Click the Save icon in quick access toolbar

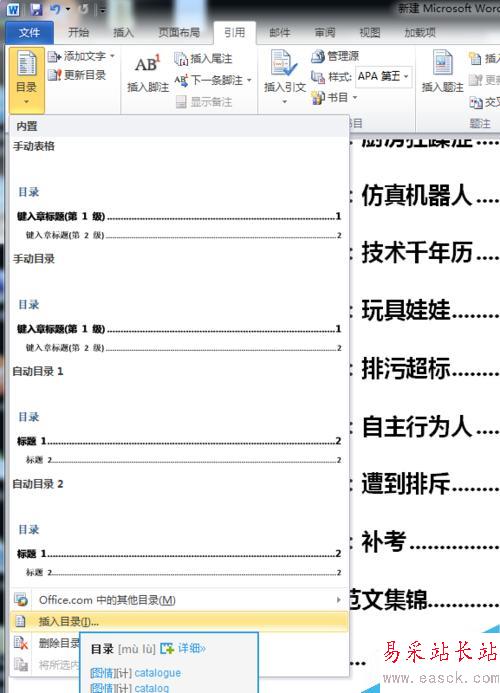[x=36, y=9]
